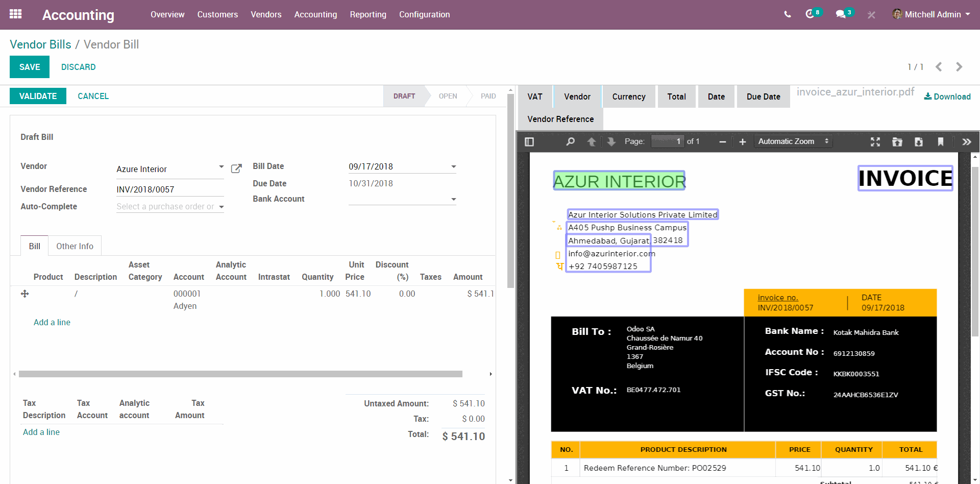
Task: Click the drag handle on bill line
Action: (24, 294)
